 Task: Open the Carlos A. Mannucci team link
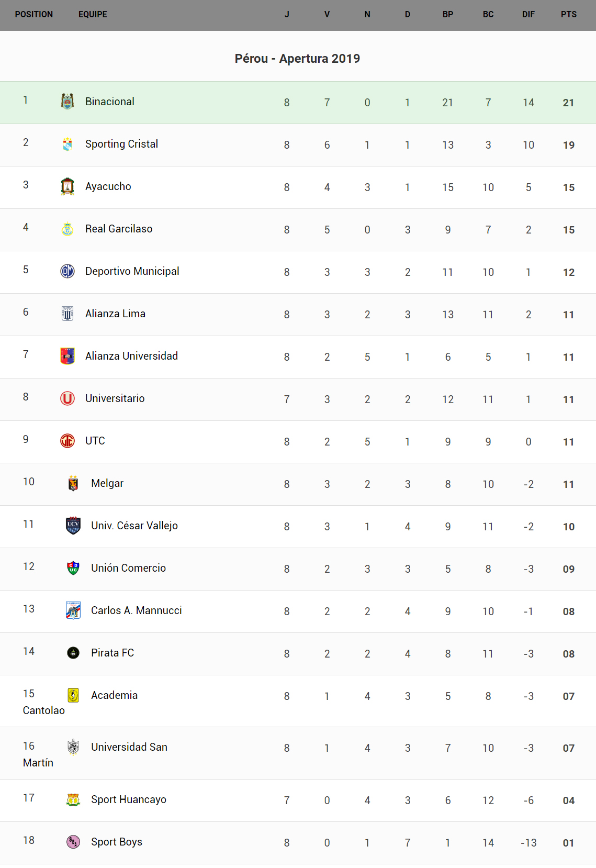(x=136, y=610)
